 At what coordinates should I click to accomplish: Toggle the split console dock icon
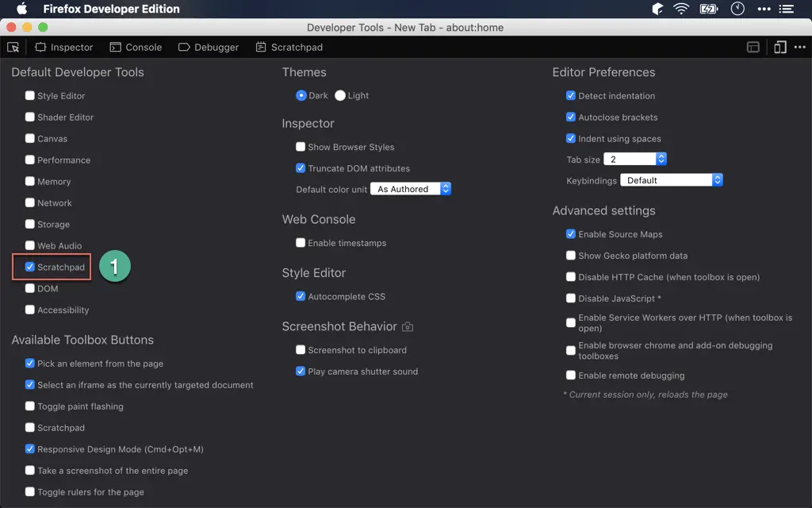point(753,47)
